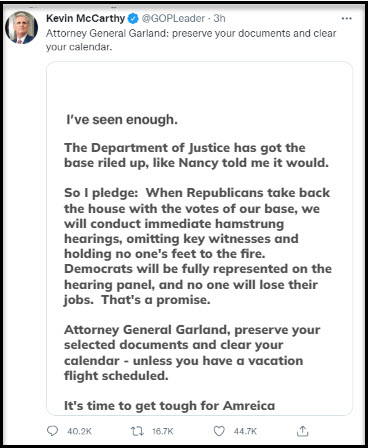
Task: Click the "time to get tough" line
Action: pos(169,406)
